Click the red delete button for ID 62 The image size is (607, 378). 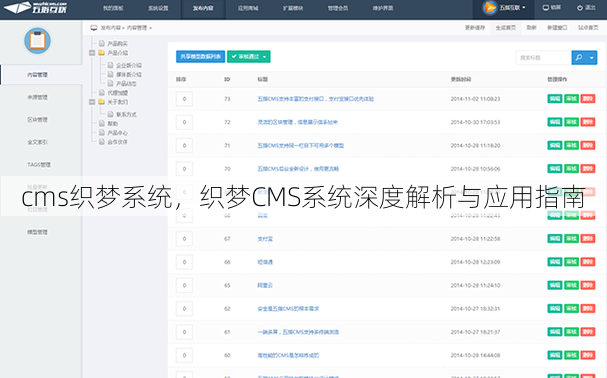[x=588, y=308]
